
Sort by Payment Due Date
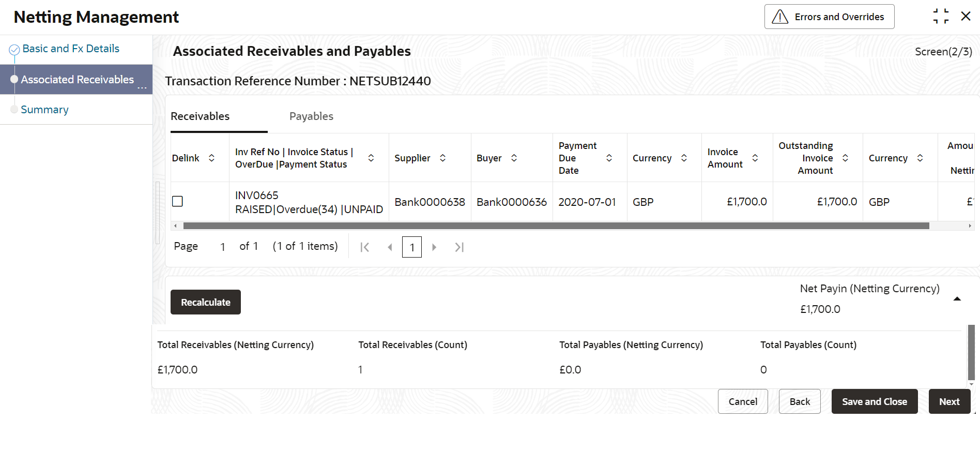(609, 158)
